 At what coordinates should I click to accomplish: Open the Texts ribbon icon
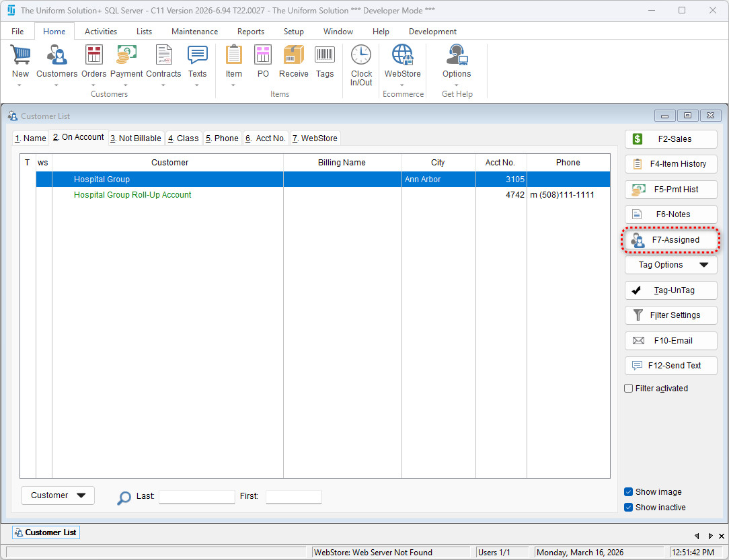click(x=197, y=55)
